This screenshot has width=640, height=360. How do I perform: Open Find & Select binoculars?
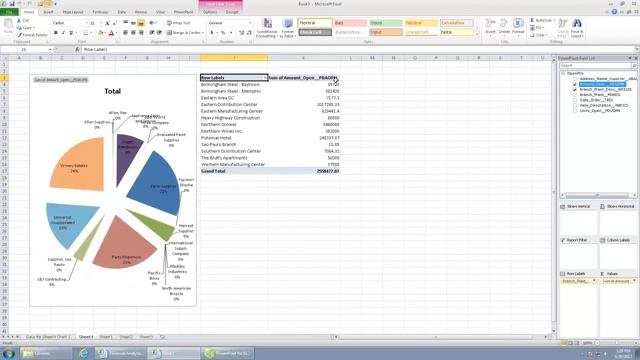(x=577, y=28)
